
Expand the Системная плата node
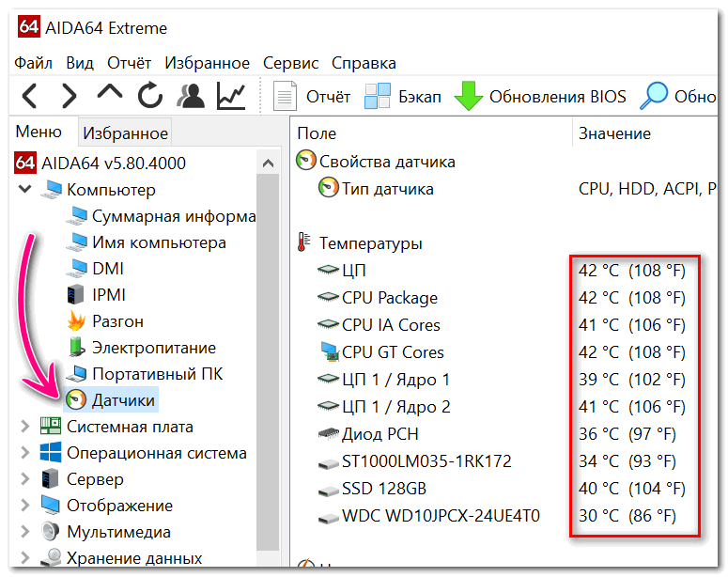point(24,427)
